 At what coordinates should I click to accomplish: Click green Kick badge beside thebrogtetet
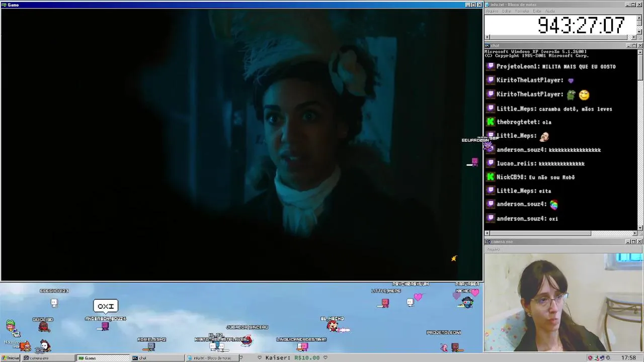pyautogui.click(x=491, y=122)
